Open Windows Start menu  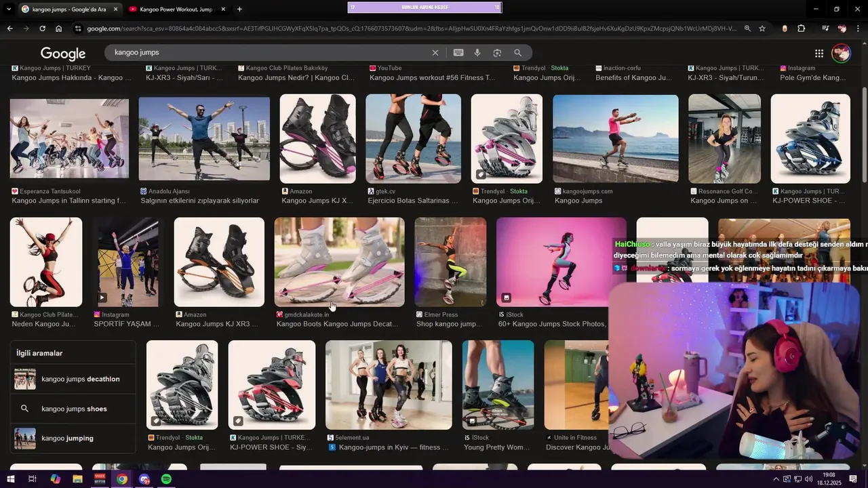pos(11,479)
